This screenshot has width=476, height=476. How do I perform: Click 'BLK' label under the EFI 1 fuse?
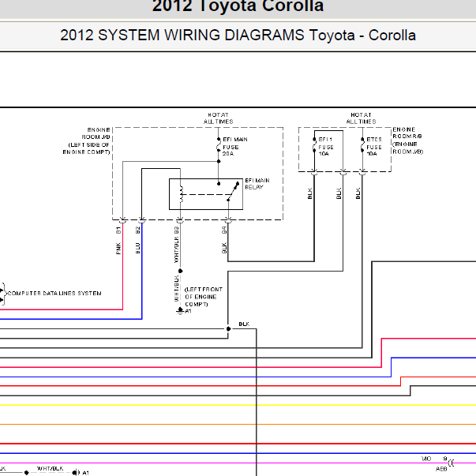309,193
